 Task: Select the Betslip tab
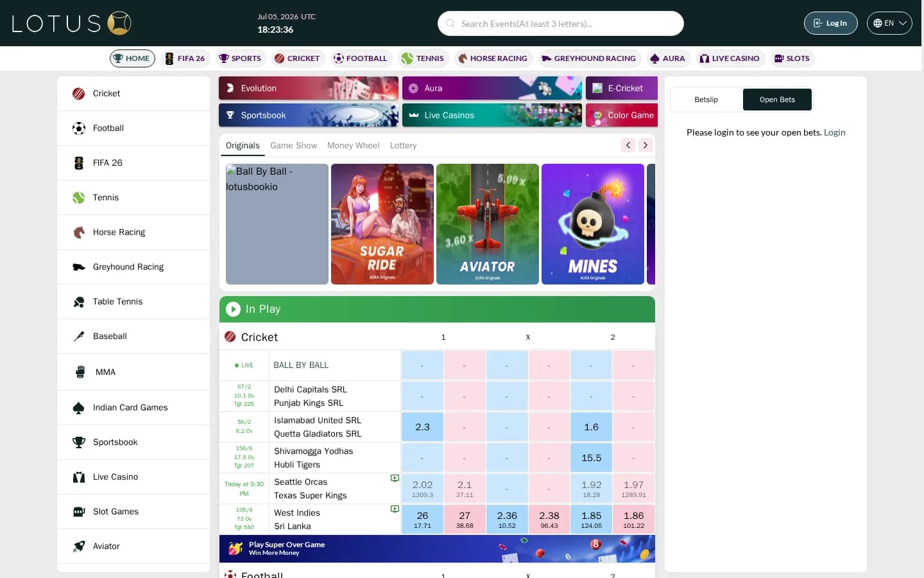[706, 100]
